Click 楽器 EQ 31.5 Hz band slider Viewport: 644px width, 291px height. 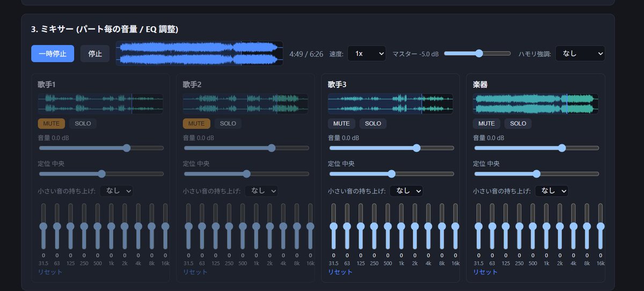click(478, 227)
